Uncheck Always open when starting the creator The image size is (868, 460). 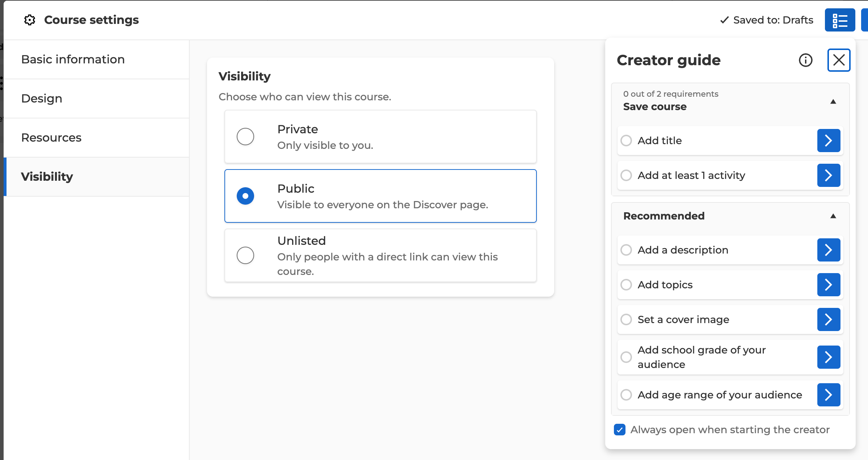620,430
